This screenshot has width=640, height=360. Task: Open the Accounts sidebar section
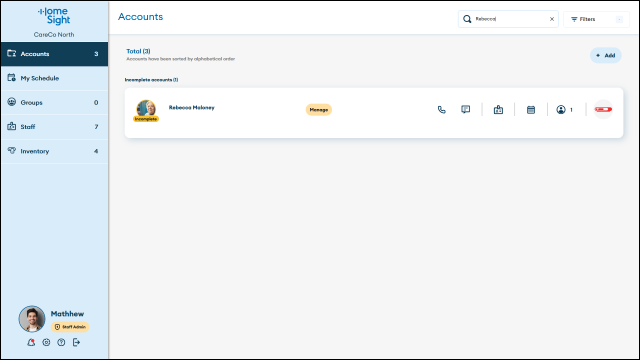pyautogui.click(x=54, y=54)
